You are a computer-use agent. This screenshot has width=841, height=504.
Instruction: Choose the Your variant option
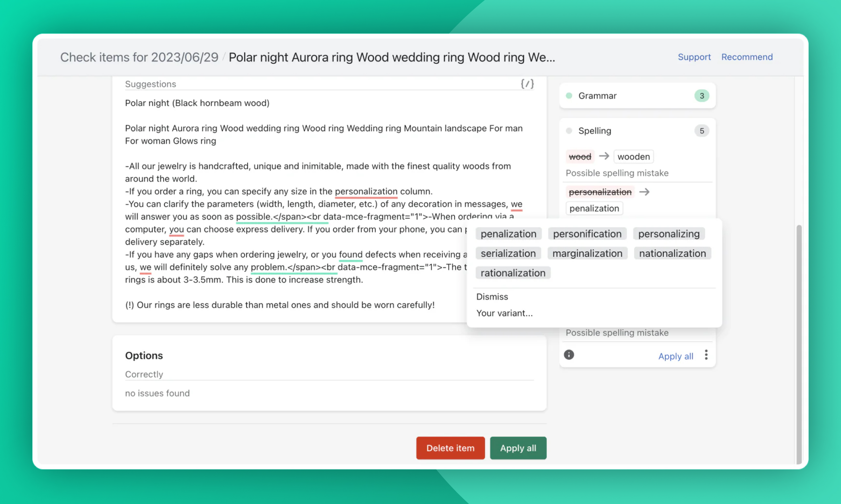coord(504,313)
